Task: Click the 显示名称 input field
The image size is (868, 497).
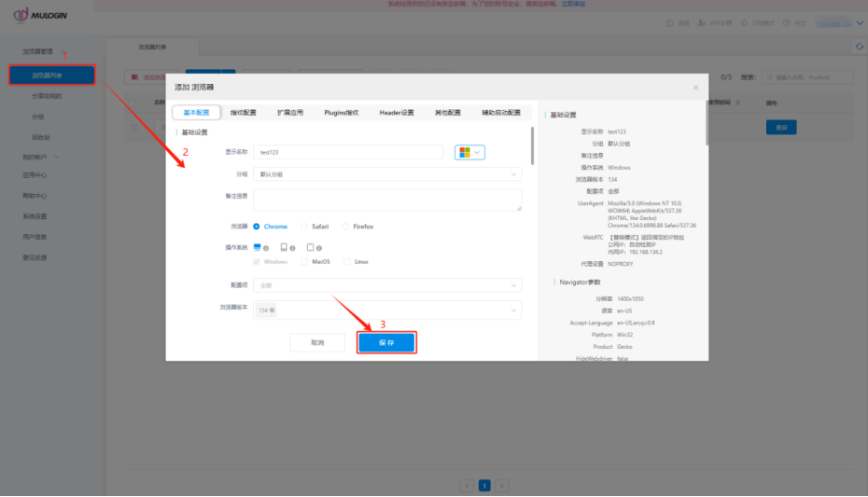Action: coord(347,152)
